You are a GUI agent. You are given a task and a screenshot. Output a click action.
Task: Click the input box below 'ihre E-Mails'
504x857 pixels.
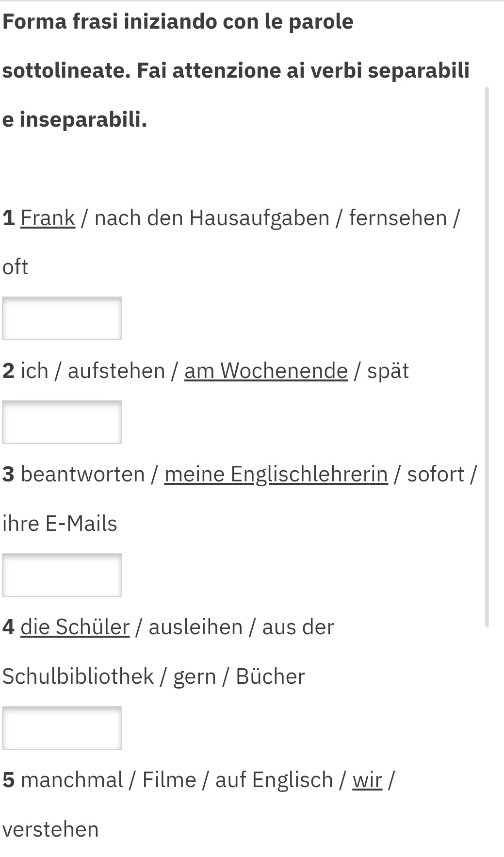pyautogui.click(x=62, y=575)
